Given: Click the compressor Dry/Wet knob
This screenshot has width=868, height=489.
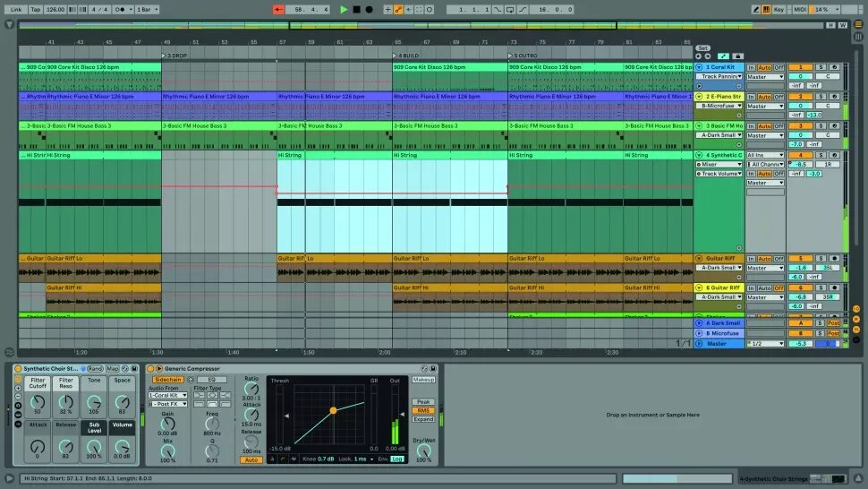Looking at the screenshot, I should 423,451.
